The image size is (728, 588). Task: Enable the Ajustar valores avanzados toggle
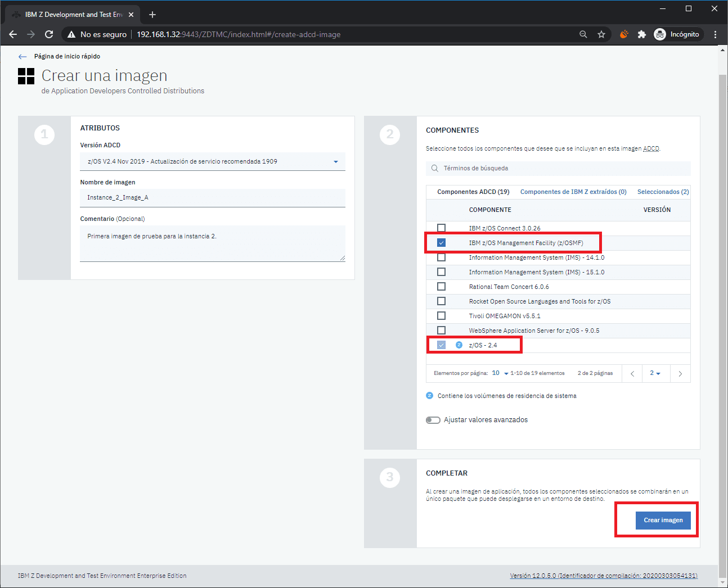coord(433,420)
